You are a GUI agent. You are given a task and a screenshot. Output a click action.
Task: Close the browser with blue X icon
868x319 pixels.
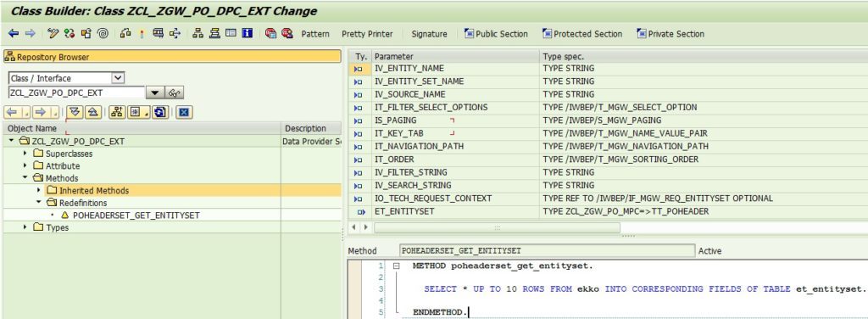tap(184, 113)
